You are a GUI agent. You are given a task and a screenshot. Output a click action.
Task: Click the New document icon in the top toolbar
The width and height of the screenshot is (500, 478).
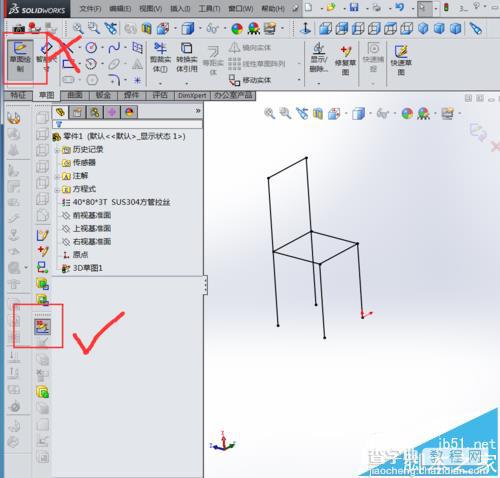(x=309, y=7)
